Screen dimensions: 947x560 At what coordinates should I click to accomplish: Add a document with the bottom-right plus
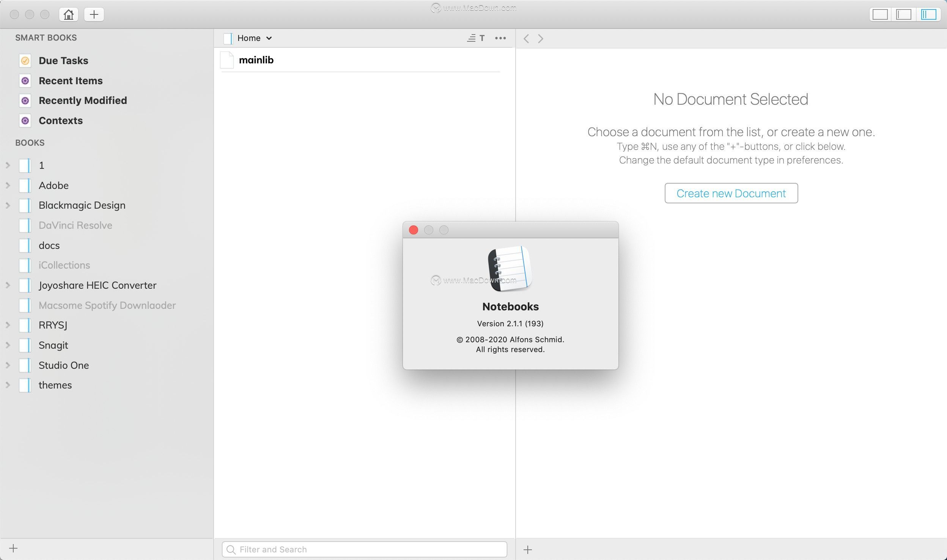click(x=528, y=549)
